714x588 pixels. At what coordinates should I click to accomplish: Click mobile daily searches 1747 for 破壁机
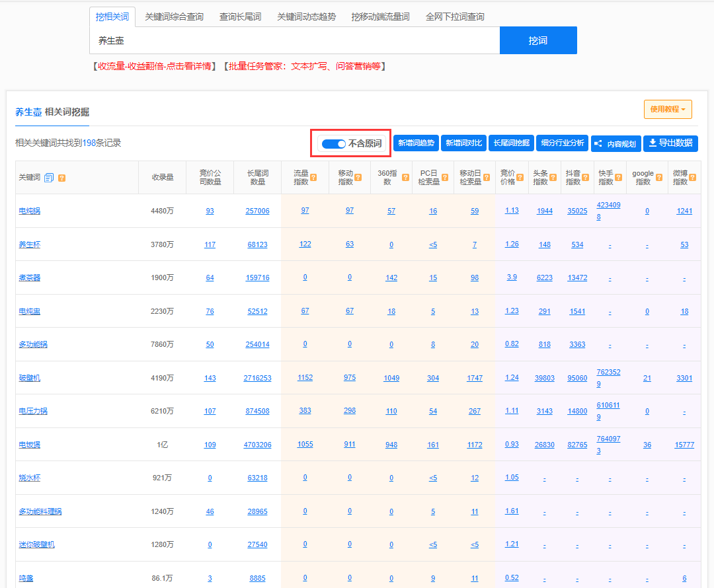475,378
